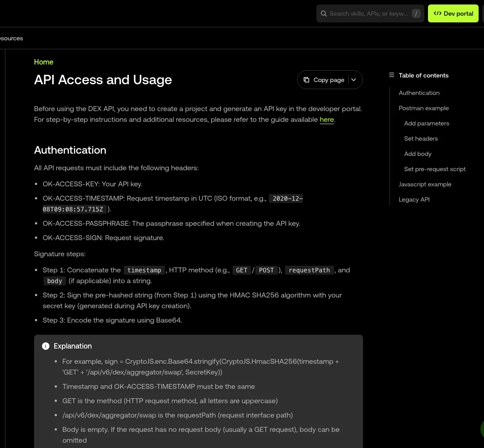484x448 pixels.
Task: Select the Resources nav tab
Action: [11, 38]
